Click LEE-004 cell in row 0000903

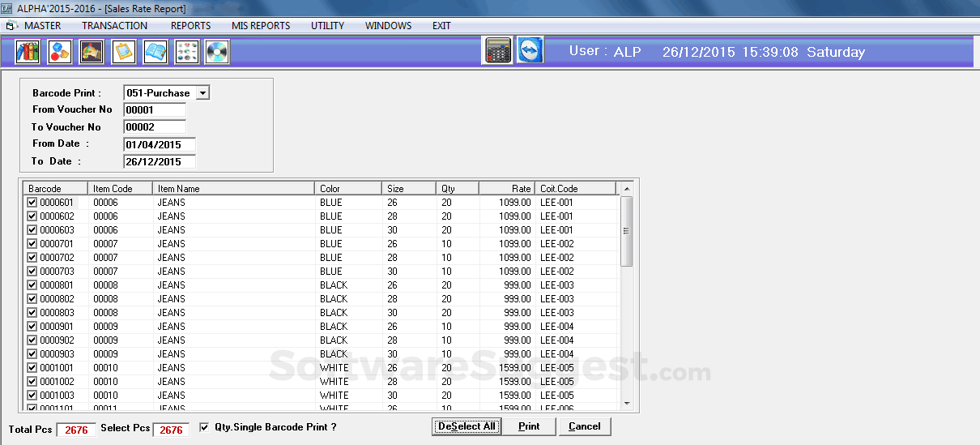[557, 354]
